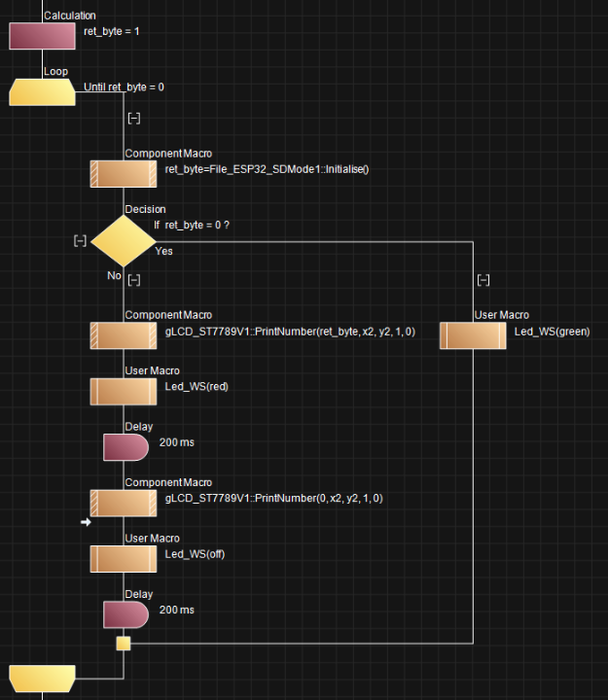Image resolution: width=608 pixels, height=700 pixels.
Task: Select the Delay icon after Led_WS(red)
Action: coord(125,447)
